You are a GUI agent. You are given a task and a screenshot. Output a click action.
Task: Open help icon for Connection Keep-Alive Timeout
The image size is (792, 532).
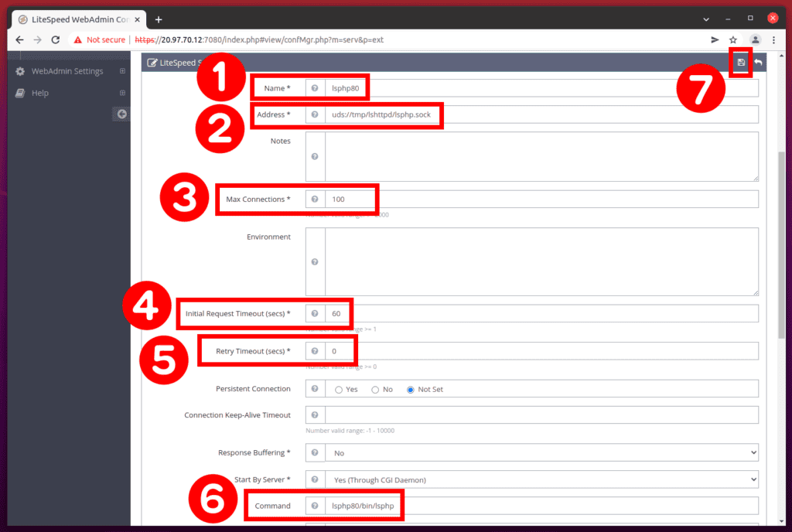[x=315, y=415]
